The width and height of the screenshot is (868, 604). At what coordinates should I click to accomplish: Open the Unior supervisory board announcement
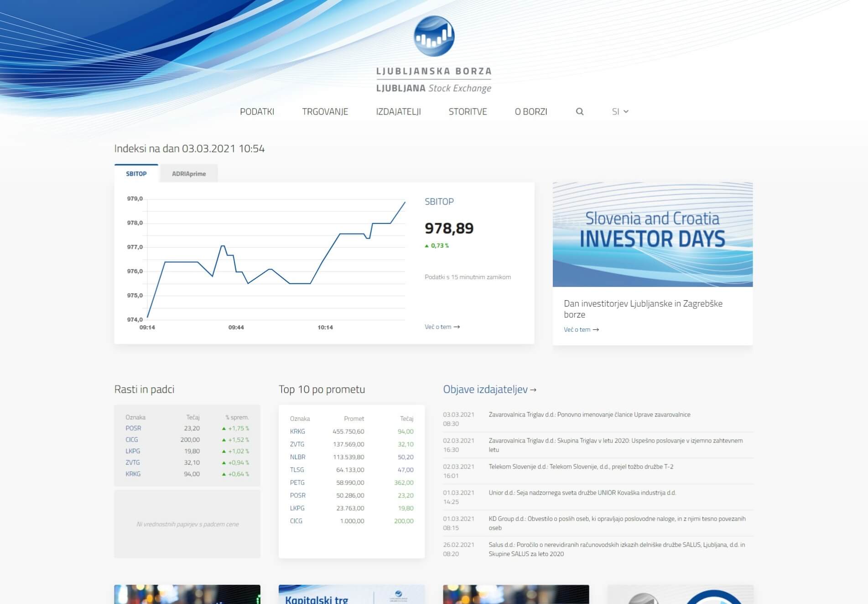tap(582, 493)
